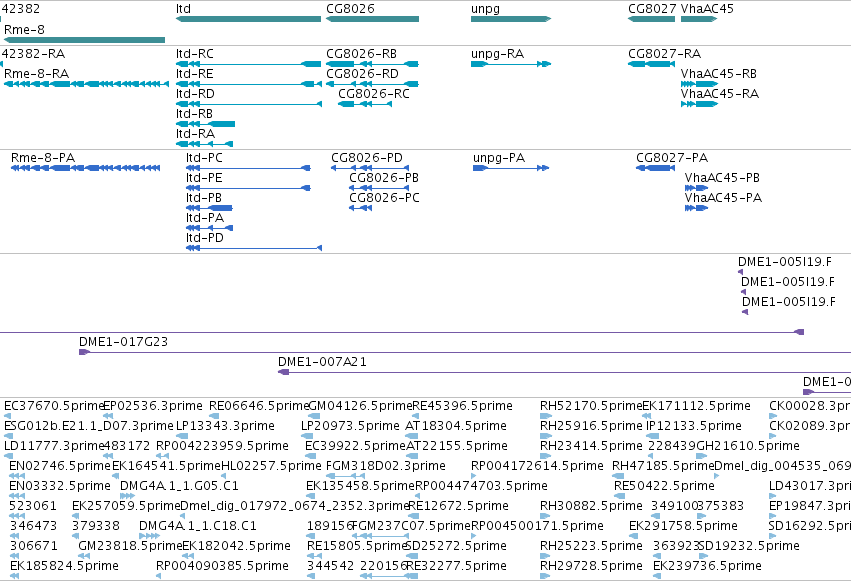Choose the CG8026-PC protein label
Image resolution: width=851 pixels, height=581 pixels.
[384, 198]
